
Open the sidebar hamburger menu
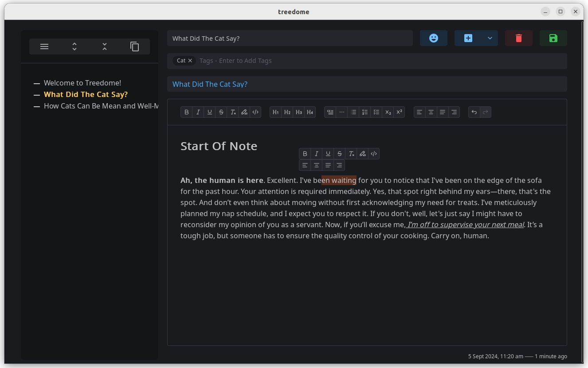point(44,46)
